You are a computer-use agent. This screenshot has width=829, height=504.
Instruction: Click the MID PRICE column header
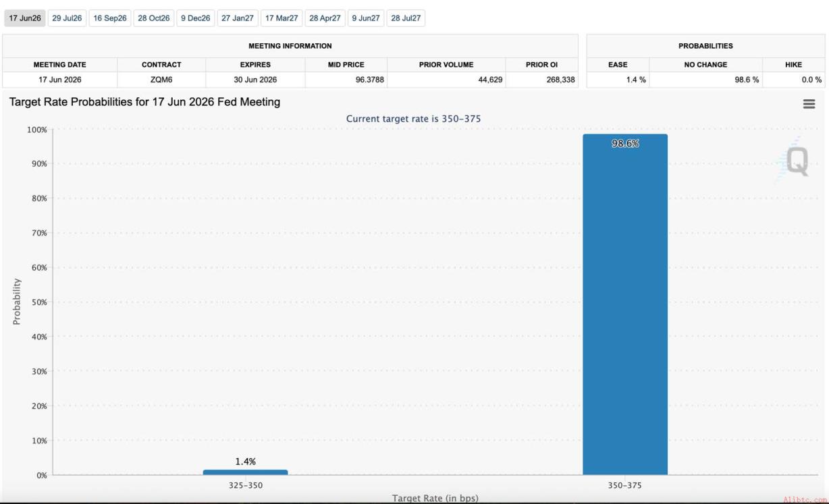click(x=346, y=65)
